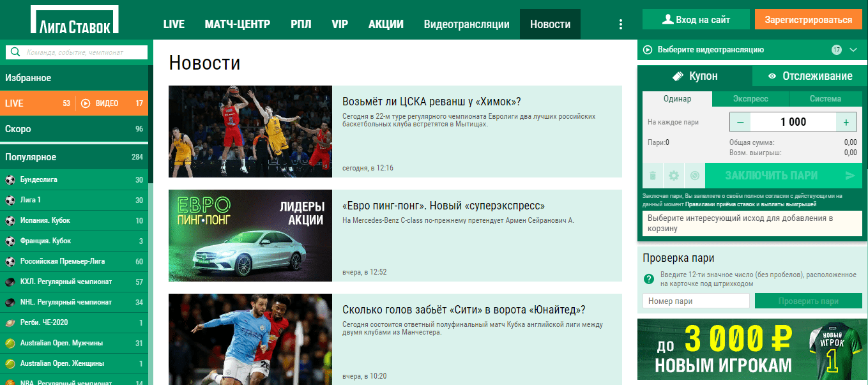Image resolution: width=868 pixels, height=385 pixels.
Task: Click the Видео play icon in LIVE row
Action: click(86, 103)
